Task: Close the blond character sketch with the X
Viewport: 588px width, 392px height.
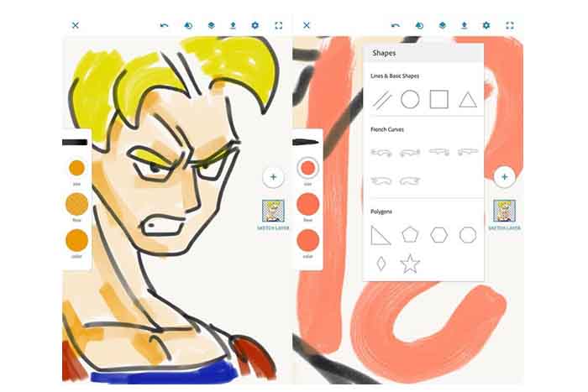Action: [x=76, y=25]
